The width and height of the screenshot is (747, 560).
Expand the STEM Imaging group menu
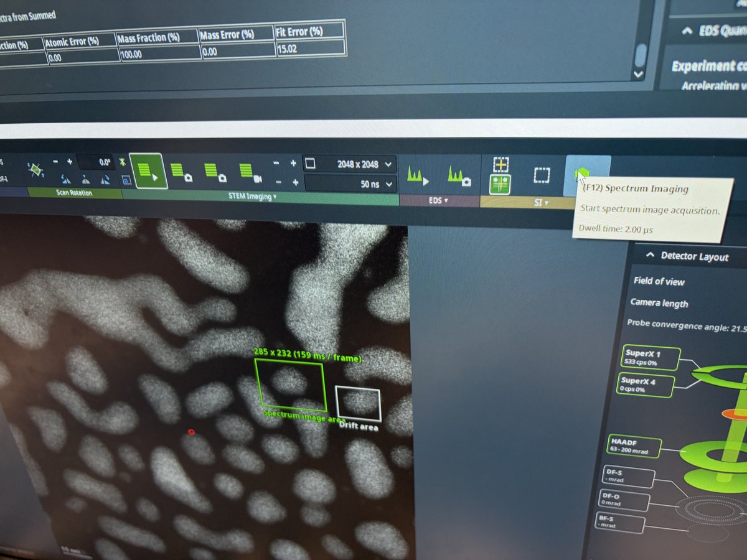[x=251, y=197]
